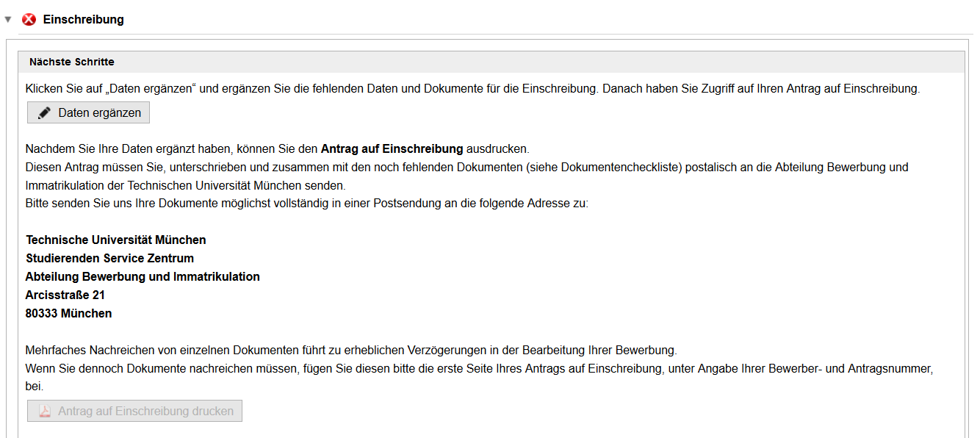Click the sentence starting Diesen Antrag müssen

(x=467, y=176)
